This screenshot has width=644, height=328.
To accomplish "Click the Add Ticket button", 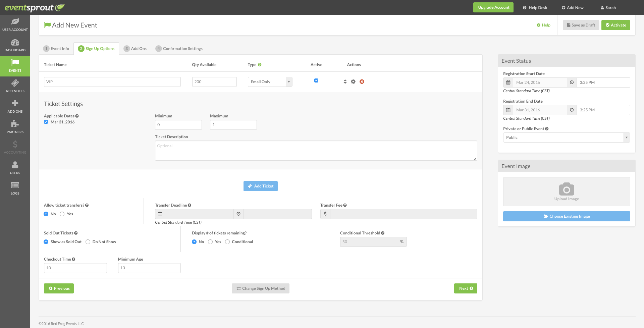I will point(261,186).
